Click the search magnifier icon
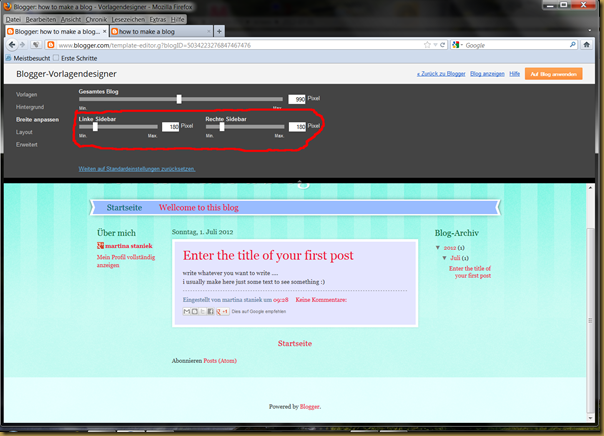 click(572, 45)
